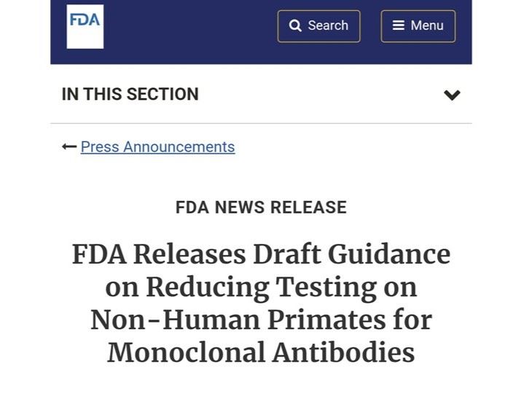This screenshot has height=399, width=532.
Task: Open the Menu button
Action: pos(418,26)
